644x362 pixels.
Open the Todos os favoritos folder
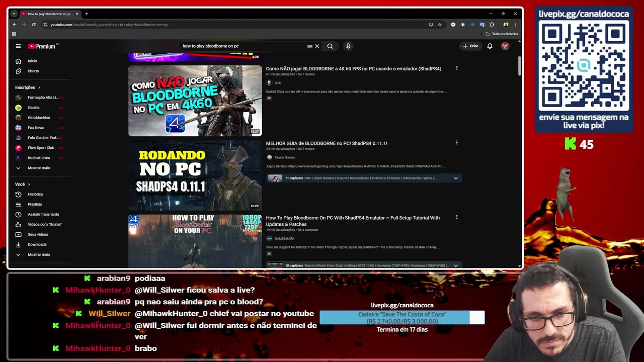502,34
